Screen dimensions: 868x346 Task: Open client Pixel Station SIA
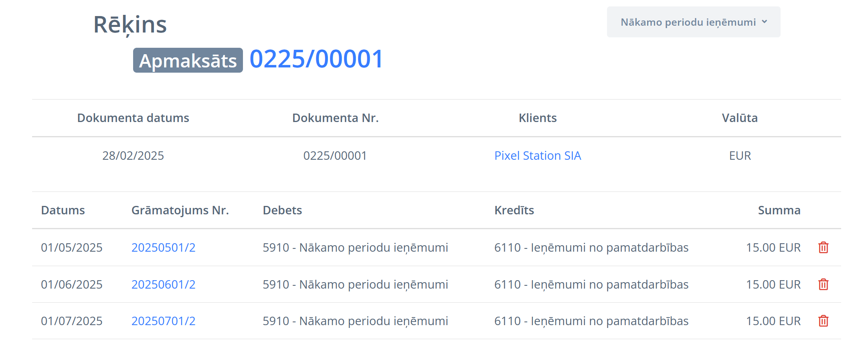[537, 156]
